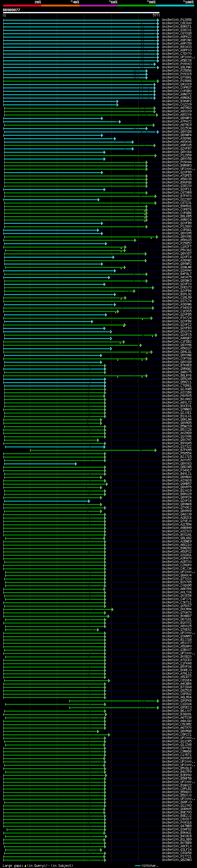Select hit UniRef100_A7PA72
Image resolution: width=197 pixels, height=868 pixels.
coord(177,122)
